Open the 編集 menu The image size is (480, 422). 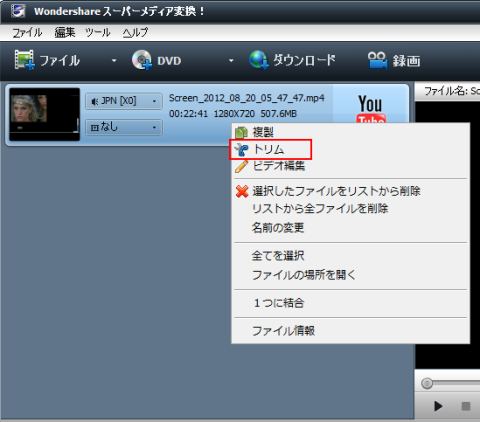(65, 33)
